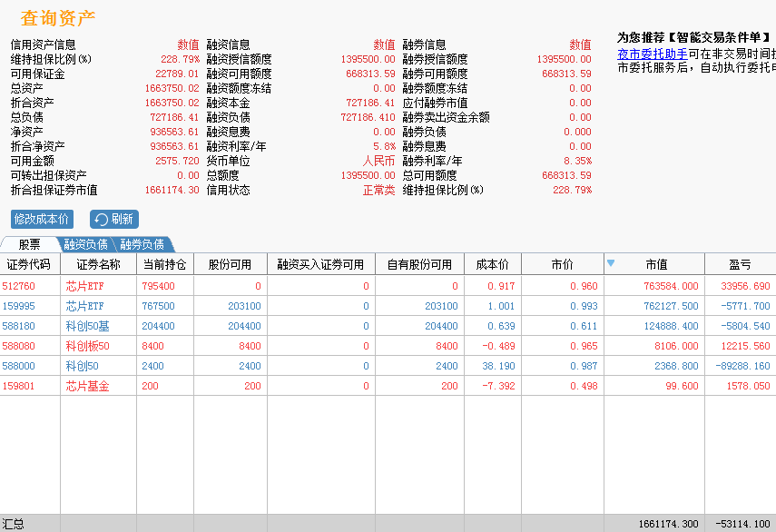Open the 夜市委托助手 link
Screen dimensions: 776x532
point(653,54)
